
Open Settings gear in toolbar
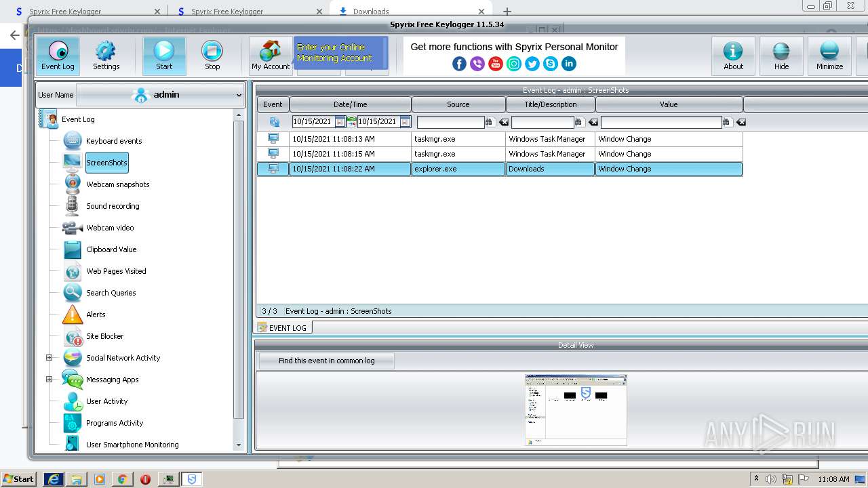coord(106,56)
